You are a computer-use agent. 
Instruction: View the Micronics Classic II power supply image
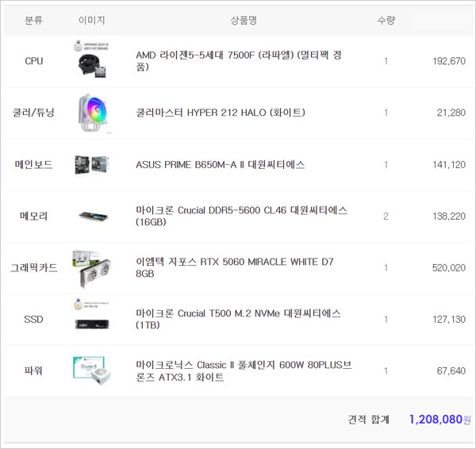(x=91, y=370)
